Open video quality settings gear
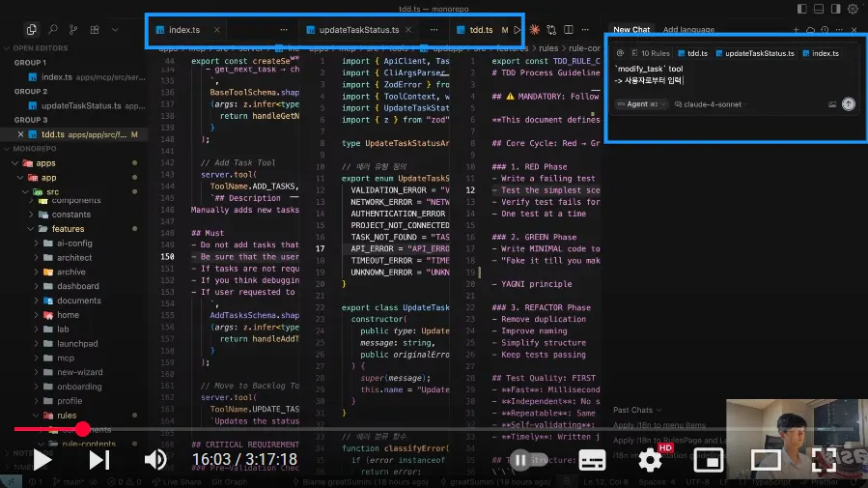The image size is (868, 488). 650,460
